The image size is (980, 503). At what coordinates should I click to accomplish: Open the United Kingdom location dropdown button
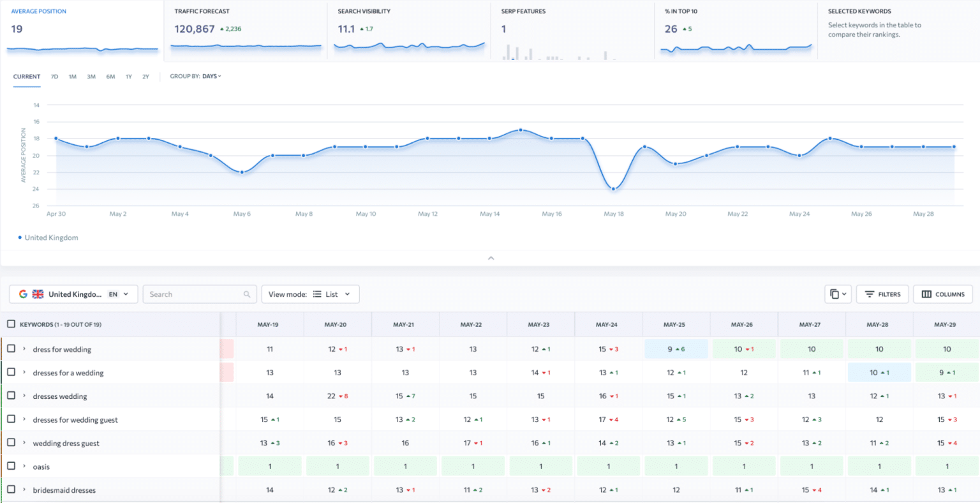(x=77, y=294)
